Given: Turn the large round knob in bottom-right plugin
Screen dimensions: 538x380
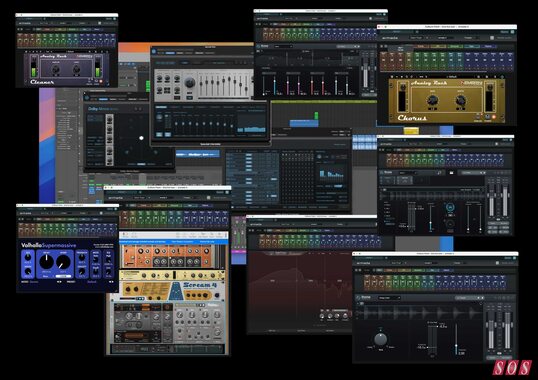Looking at the screenshot, I should 381,339.
